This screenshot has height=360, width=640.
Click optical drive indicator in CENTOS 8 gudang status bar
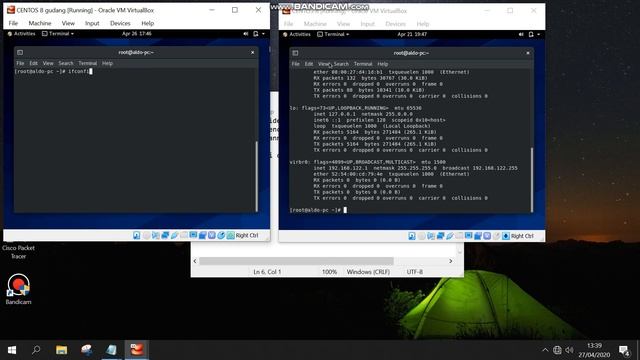click(x=146, y=236)
